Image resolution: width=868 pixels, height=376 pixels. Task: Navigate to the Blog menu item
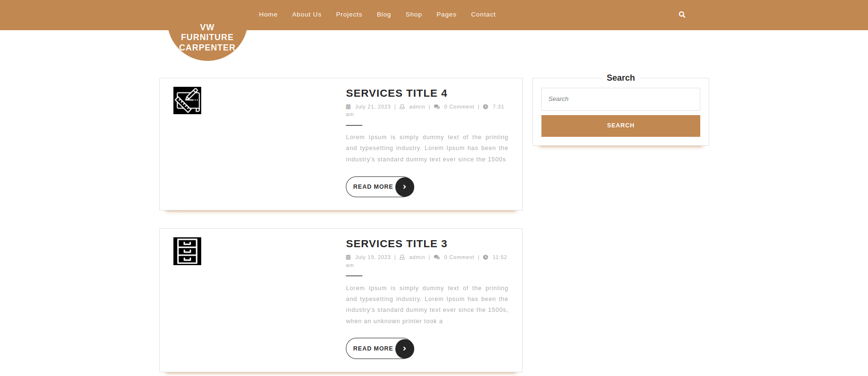384,15
